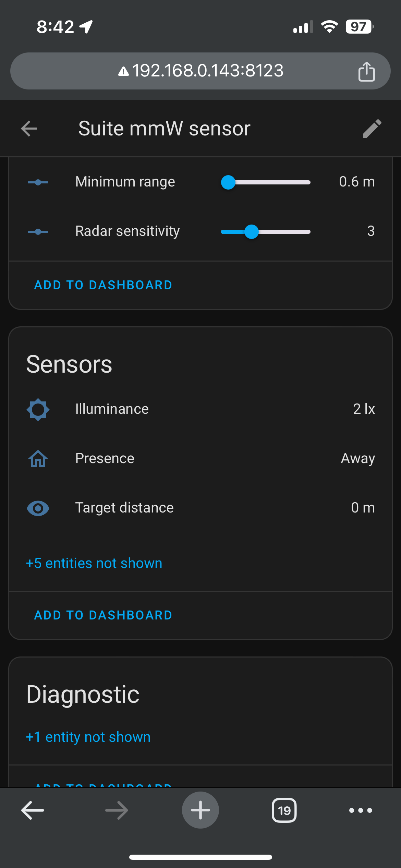The width and height of the screenshot is (401, 868).
Task: Navigate back with the browser bottom arrow
Action: pos(33,810)
